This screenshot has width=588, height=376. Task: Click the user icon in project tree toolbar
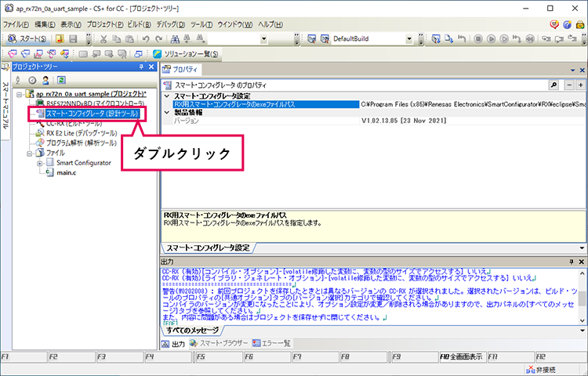coord(45,80)
